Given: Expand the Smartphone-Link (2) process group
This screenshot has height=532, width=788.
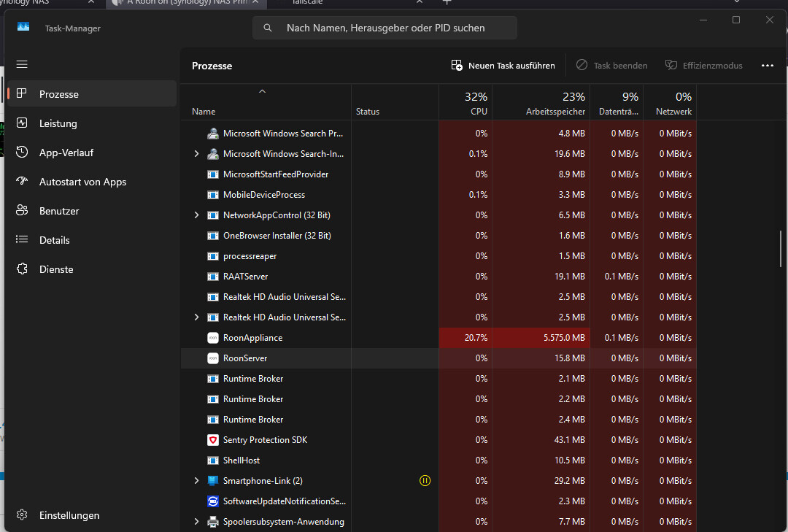Looking at the screenshot, I should pos(196,481).
